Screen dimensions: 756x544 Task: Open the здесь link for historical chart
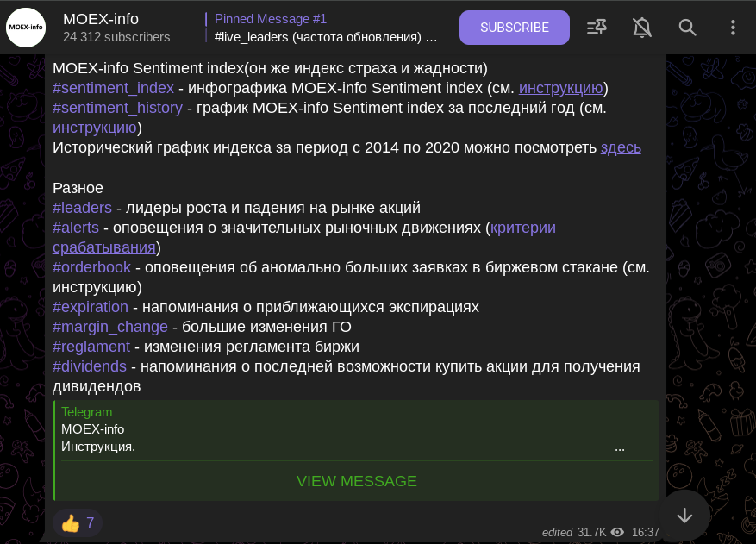621,147
